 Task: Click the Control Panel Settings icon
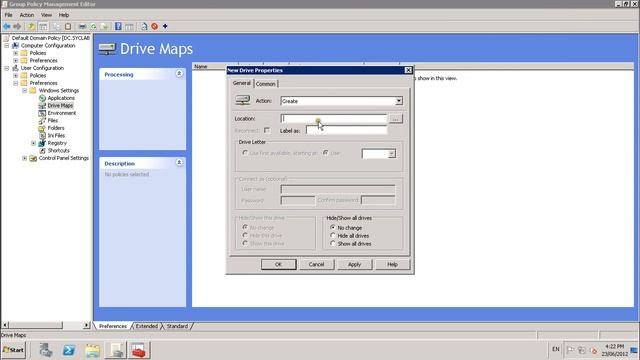point(33,158)
